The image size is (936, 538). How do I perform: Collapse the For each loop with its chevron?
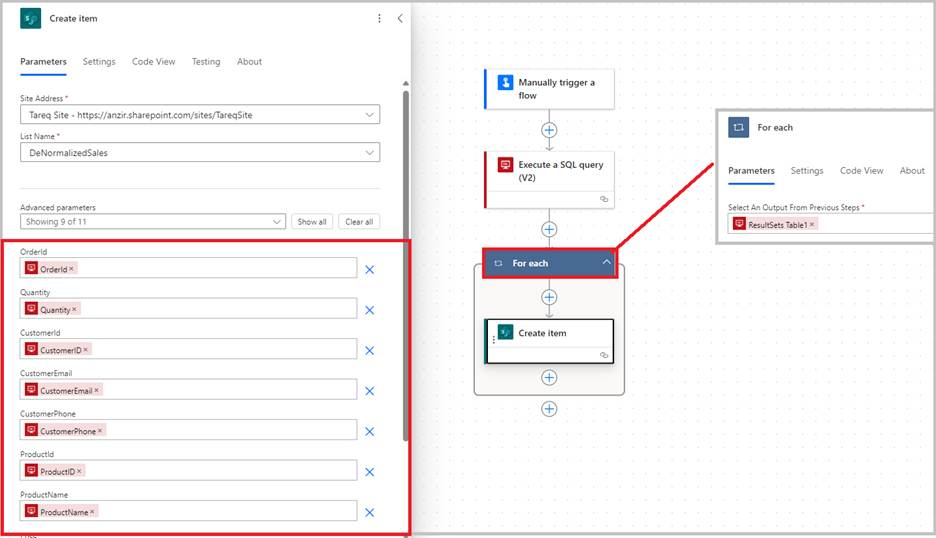[606, 262]
